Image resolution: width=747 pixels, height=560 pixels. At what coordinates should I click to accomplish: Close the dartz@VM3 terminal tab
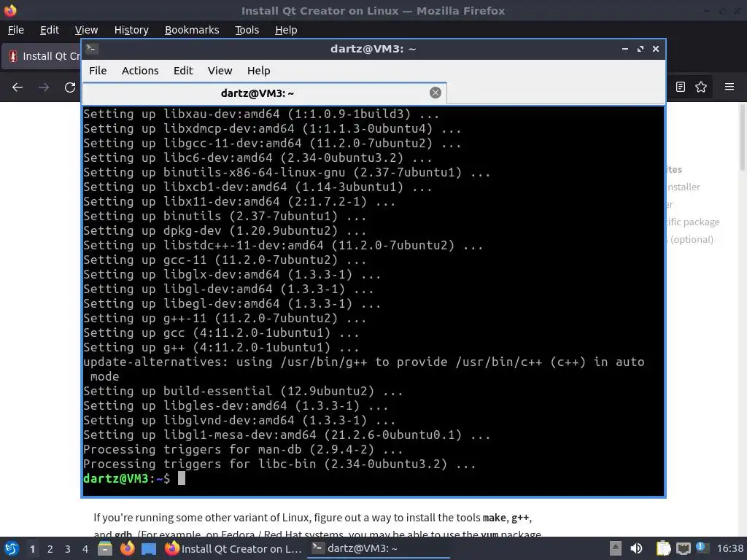click(435, 93)
